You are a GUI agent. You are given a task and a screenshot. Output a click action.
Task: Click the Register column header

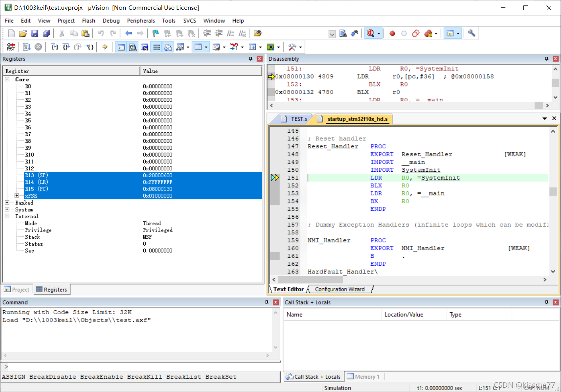[x=71, y=71]
